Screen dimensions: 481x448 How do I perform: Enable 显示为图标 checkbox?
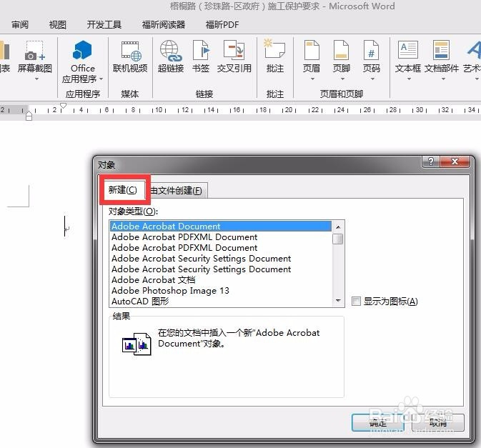tap(356, 301)
